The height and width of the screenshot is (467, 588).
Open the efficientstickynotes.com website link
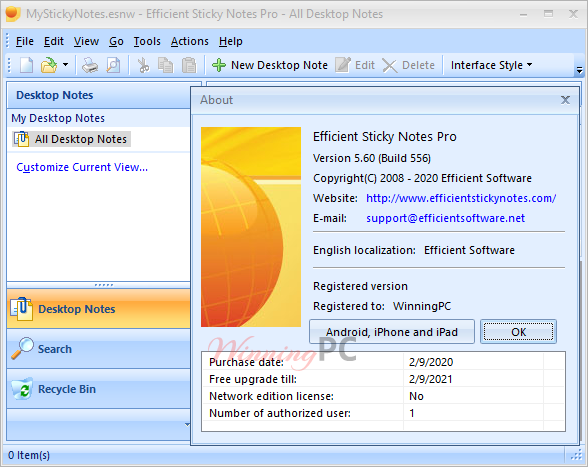click(461, 198)
